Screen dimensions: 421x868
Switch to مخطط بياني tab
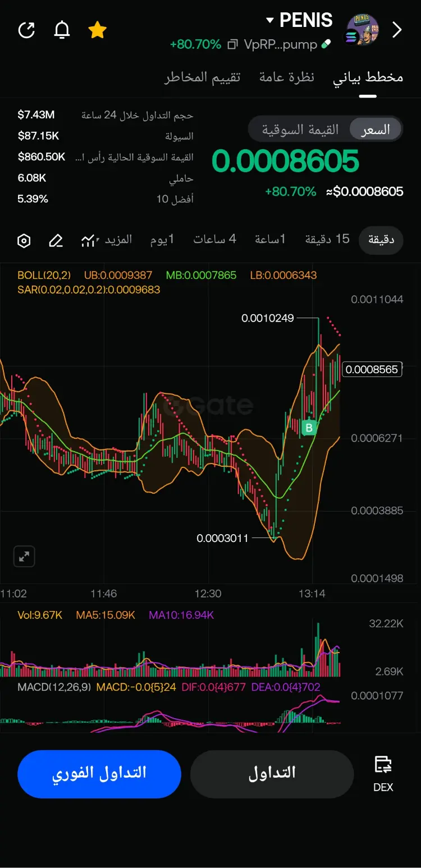tap(368, 77)
